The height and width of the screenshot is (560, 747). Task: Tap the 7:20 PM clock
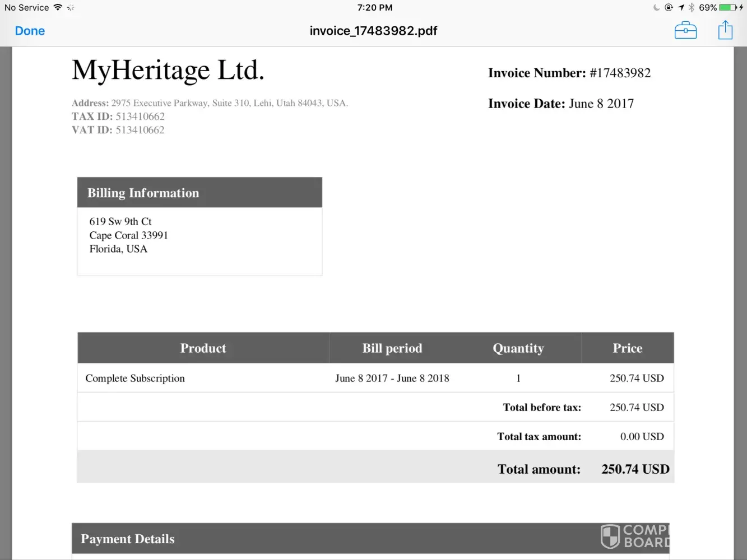(374, 7)
